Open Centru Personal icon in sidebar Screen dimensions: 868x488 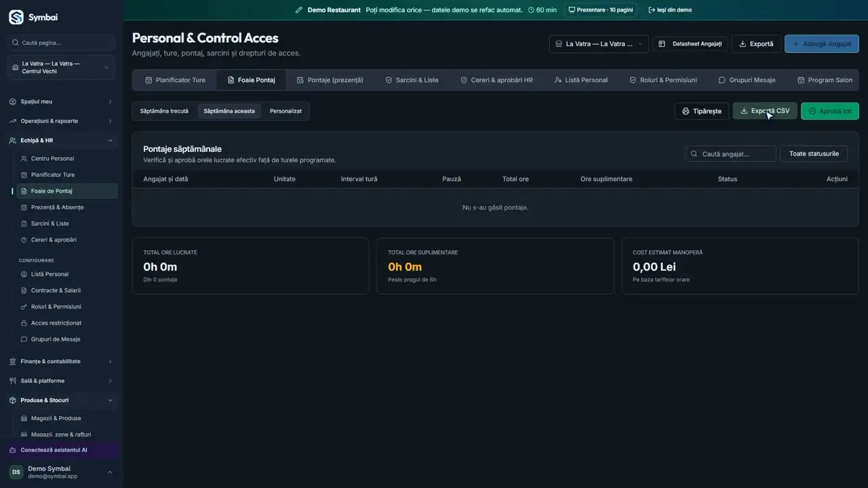click(24, 159)
